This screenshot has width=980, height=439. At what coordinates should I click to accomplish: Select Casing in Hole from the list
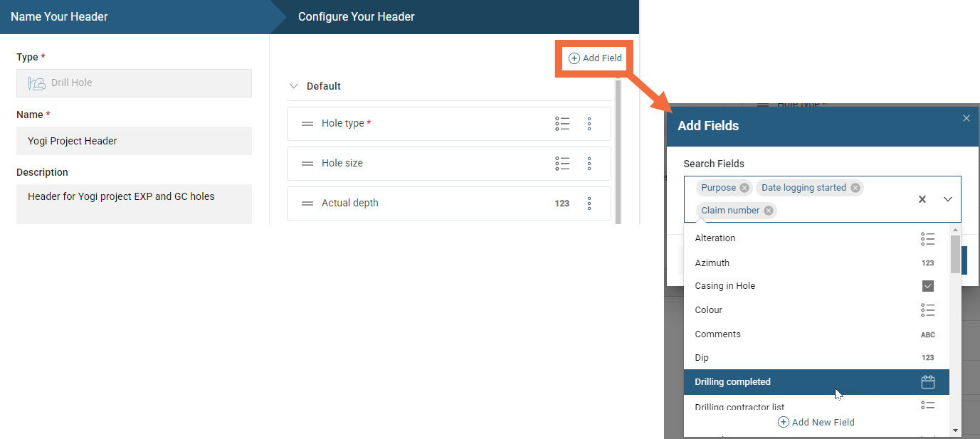coord(816,286)
